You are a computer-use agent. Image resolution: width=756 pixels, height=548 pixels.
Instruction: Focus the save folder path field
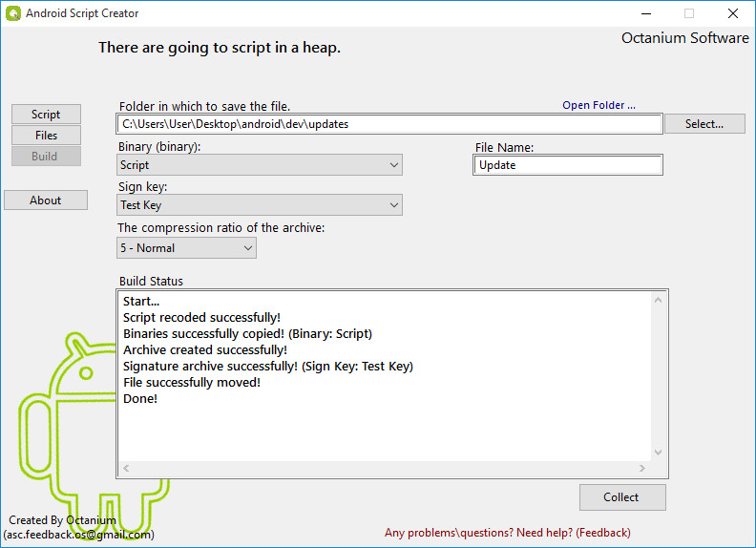click(389, 124)
